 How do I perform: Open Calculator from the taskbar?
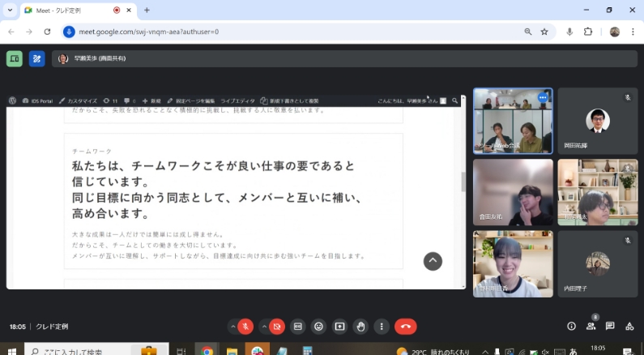pyautogui.click(x=307, y=350)
